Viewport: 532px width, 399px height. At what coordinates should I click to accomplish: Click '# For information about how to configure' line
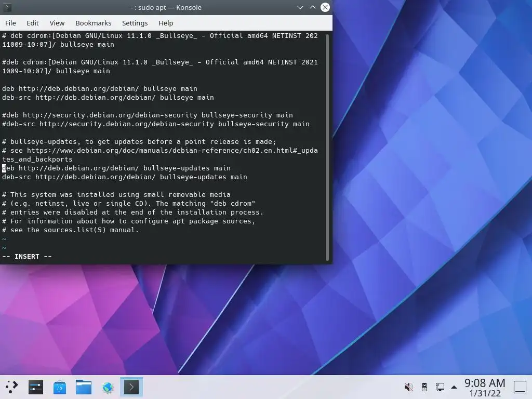pyautogui.click(x=129, y=221)
